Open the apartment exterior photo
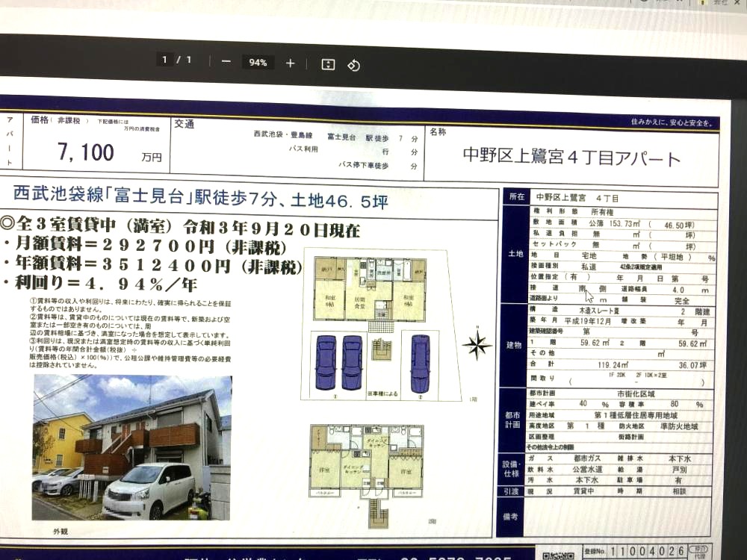 pos(132,447)
